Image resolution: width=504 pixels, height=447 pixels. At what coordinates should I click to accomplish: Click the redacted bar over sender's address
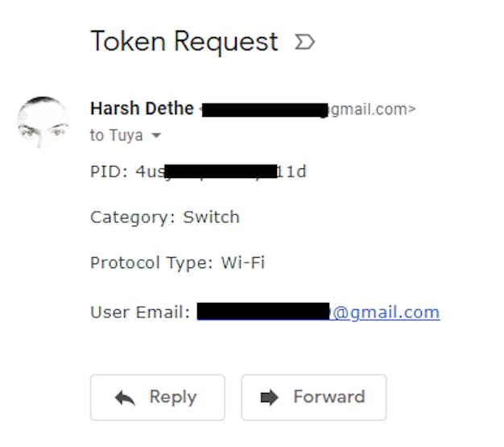264,110
